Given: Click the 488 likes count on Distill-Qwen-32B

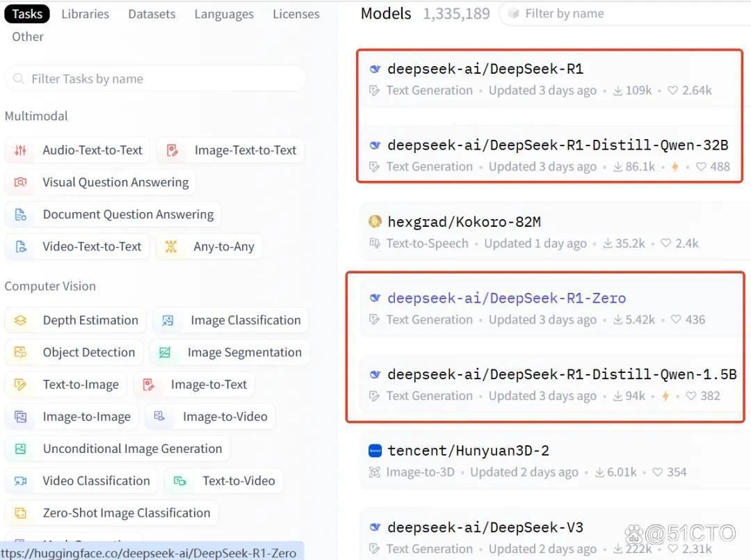Looking at the screenshot, I should tap(720, 167).
